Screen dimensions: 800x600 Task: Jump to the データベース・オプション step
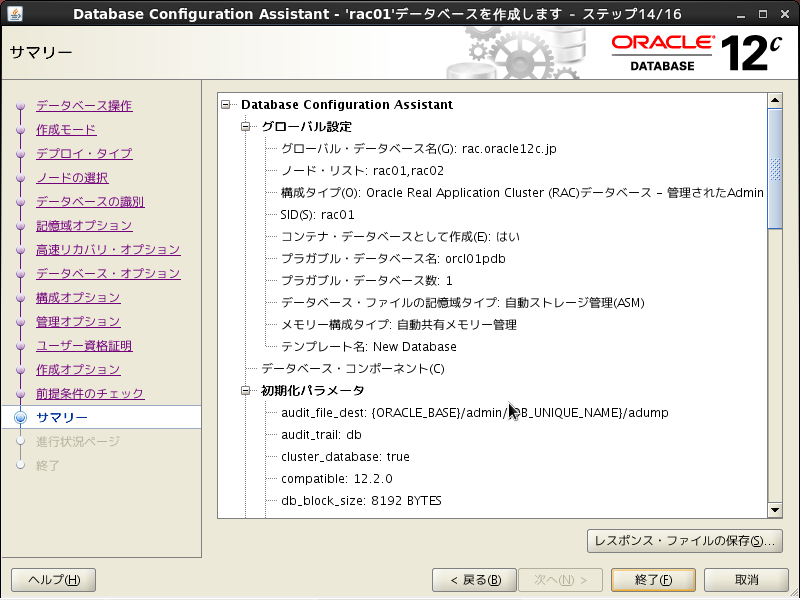click(108, 273)
